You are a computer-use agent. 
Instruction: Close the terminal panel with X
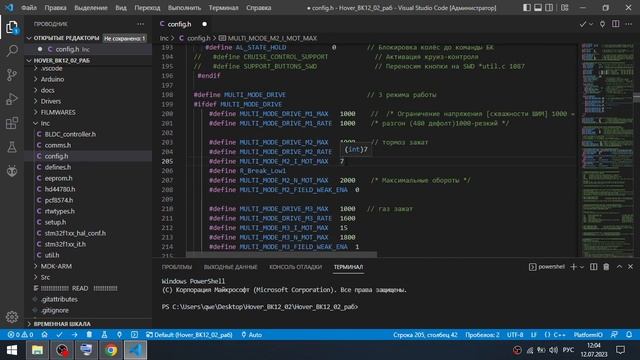point(631,267)
